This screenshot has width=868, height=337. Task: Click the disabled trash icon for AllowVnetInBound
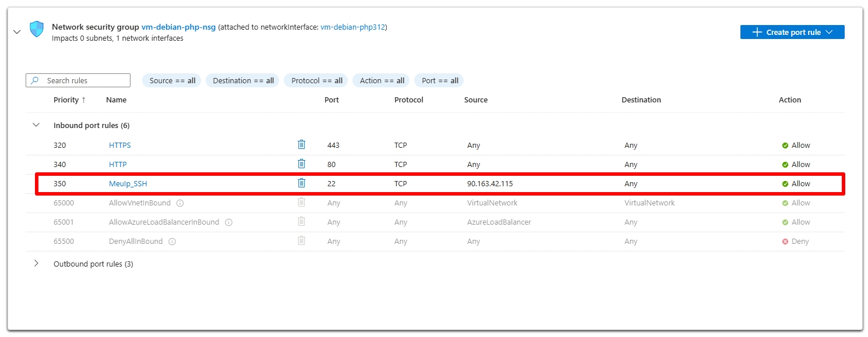301,202
